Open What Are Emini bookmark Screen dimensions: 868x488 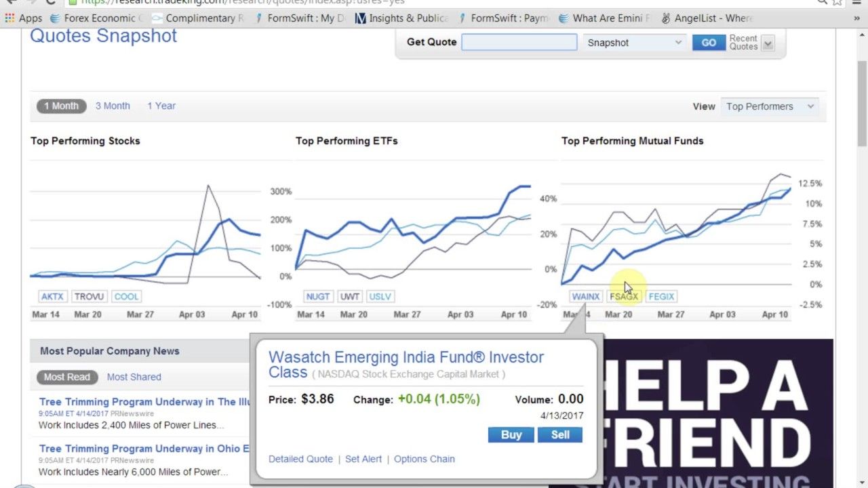pos(604,18)
